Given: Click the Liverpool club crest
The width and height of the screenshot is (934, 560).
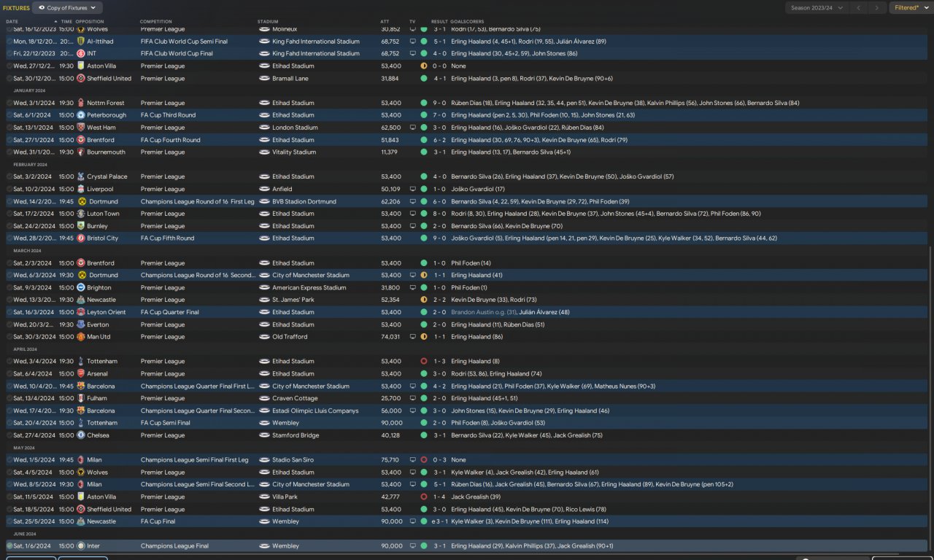Looking at the screenshot, I should (81, 189).
